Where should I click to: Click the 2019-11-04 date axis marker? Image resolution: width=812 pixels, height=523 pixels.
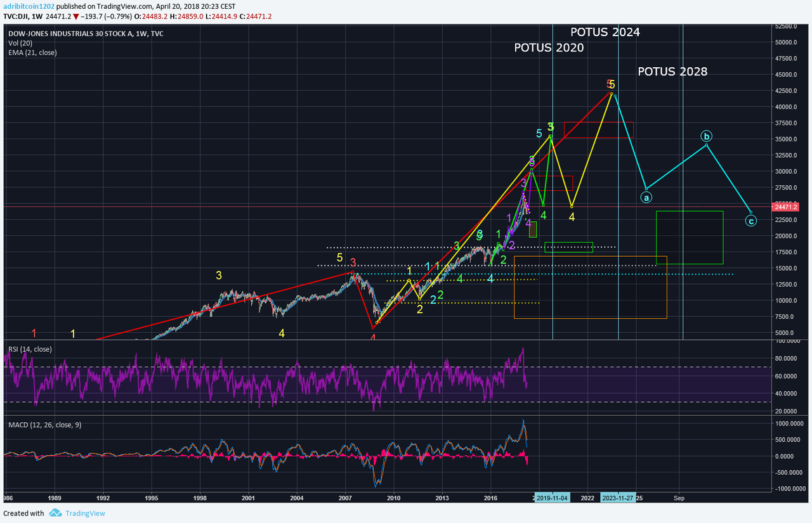(x=552, y=498)
